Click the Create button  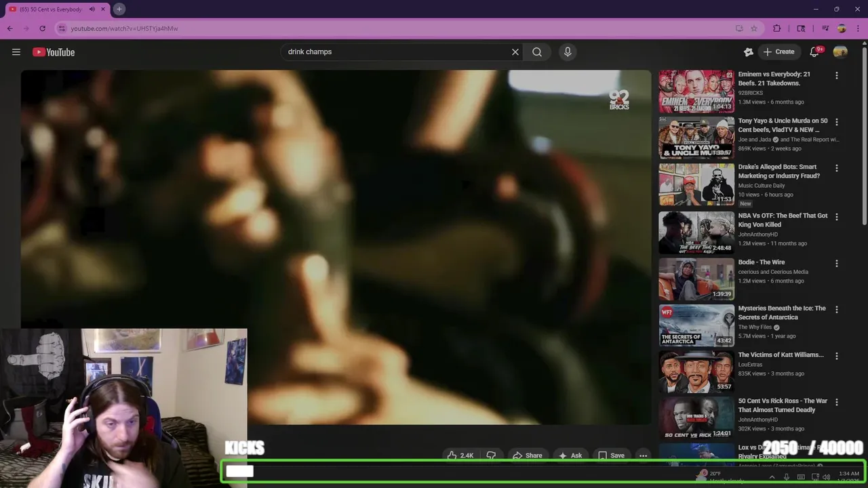point(778,52)
